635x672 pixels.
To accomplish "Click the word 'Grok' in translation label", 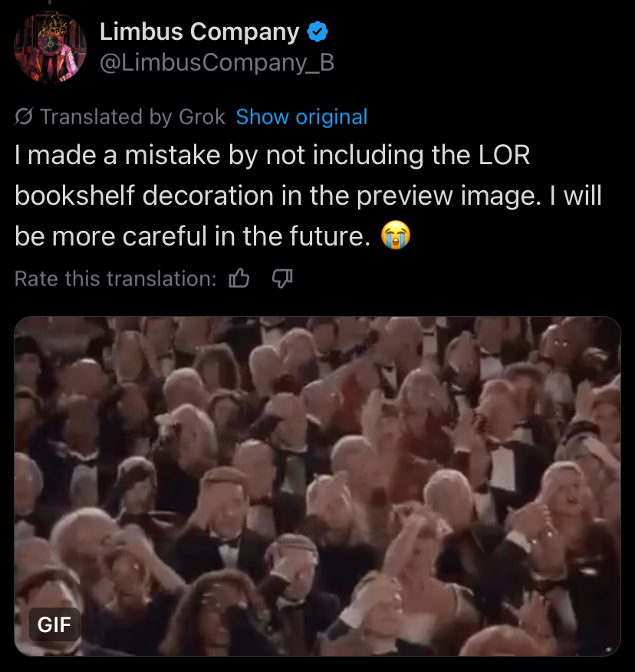I will click(x=202, y=117).
